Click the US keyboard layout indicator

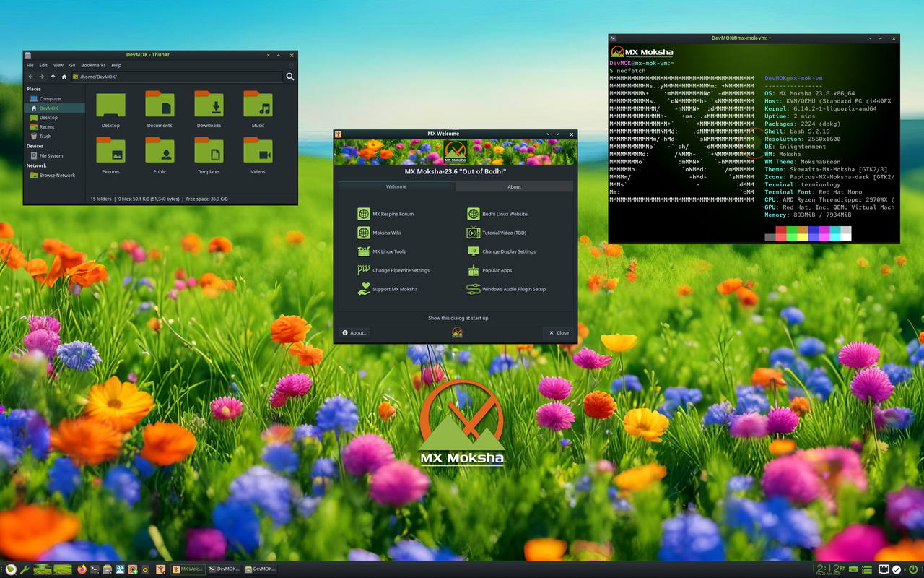pos(853,569)
